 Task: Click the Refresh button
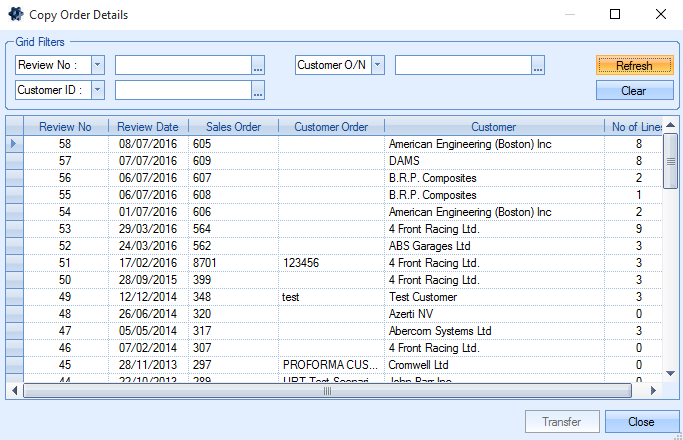pos(634,65)
